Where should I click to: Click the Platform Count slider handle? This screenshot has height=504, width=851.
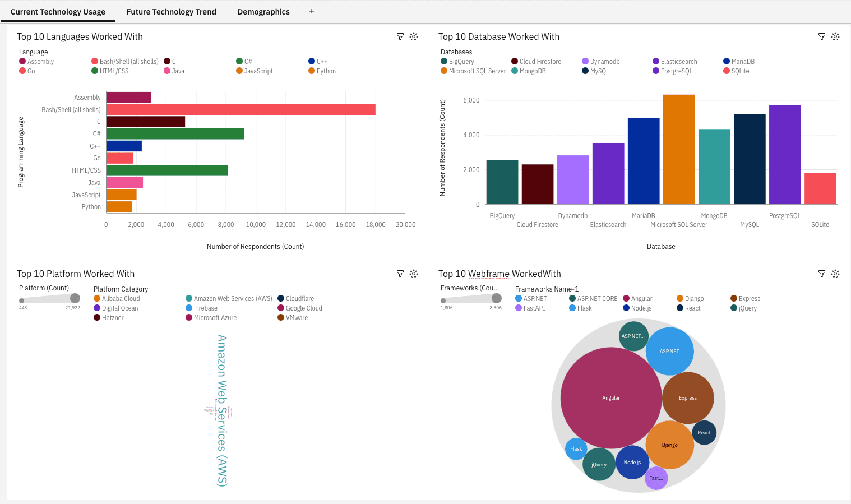75,298
